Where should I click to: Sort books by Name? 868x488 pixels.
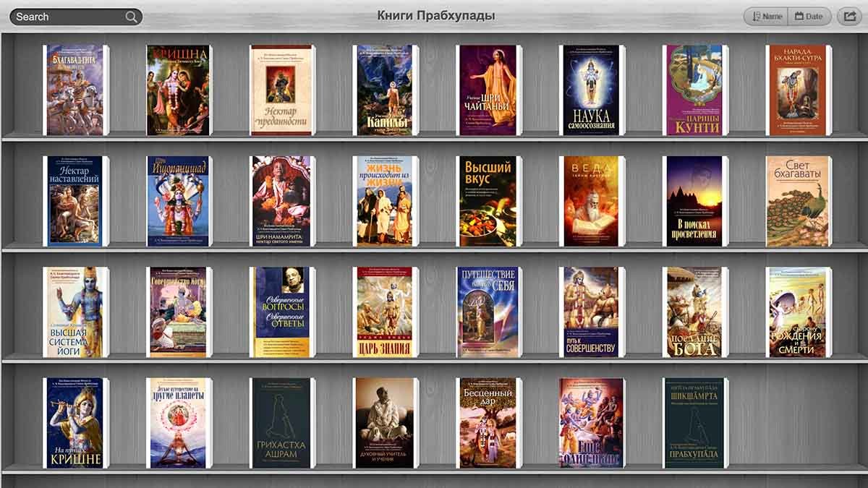766,17
